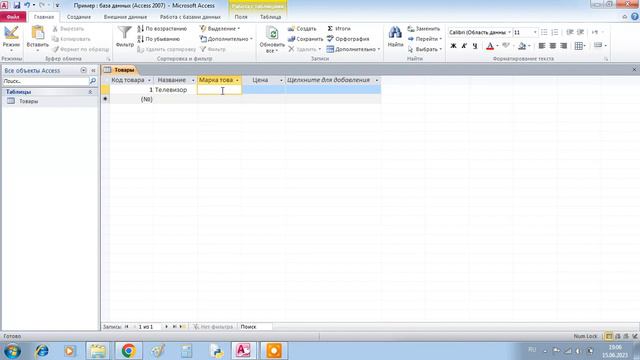Screen dimensions: 640x360
Task: Switch to Внешние данные ribbon tab
Action: [125, 17]
